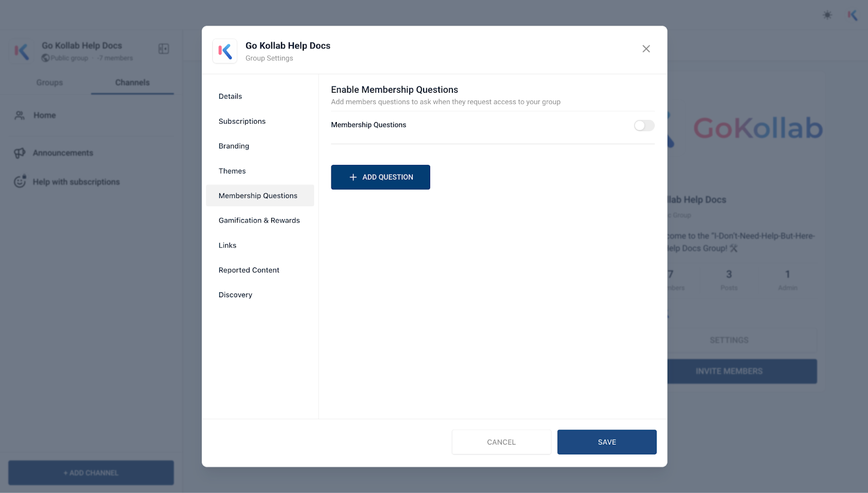868x493 pixels.
Task: Switch to the Groups tab
Action: (49, 82)
